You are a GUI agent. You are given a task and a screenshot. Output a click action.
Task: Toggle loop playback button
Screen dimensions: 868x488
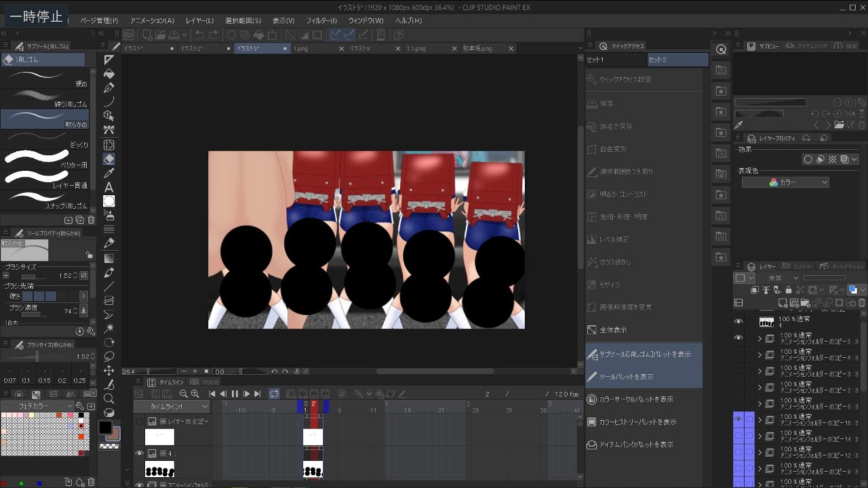pos(274,394)
